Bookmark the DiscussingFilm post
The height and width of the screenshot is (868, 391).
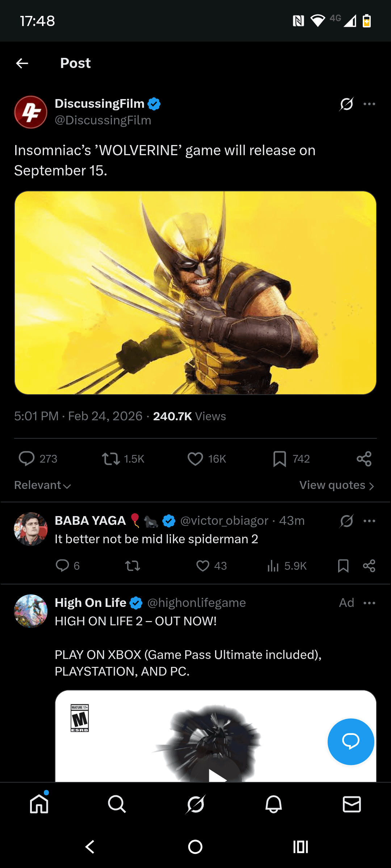coord(279,459)
